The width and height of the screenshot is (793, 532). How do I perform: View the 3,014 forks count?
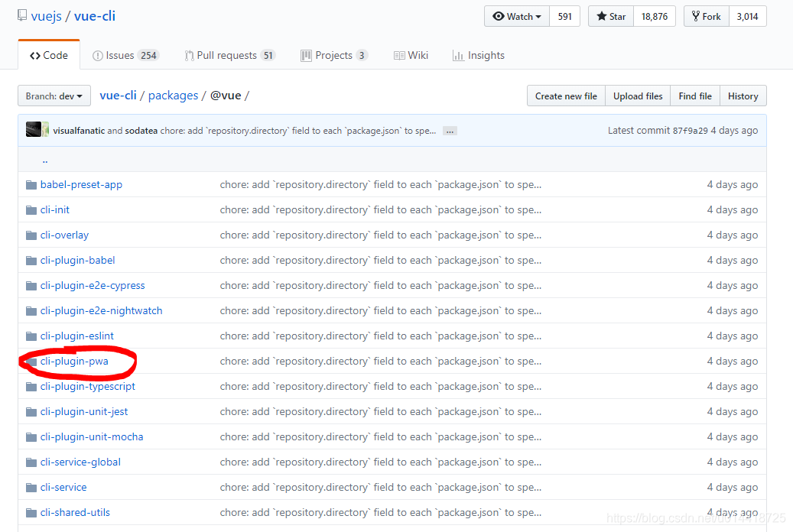click(747, 16)
